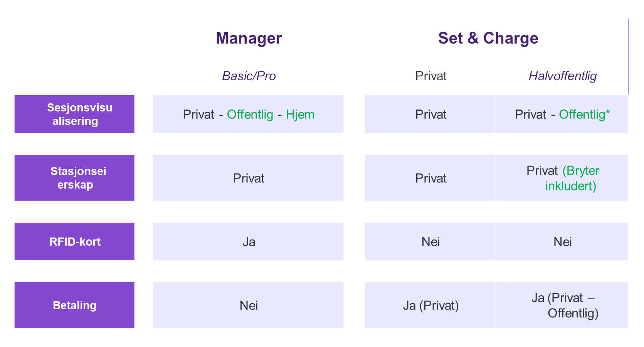Select the Halvoffentlig subheading
The image size is (644, 347).
tap(562, 76)
